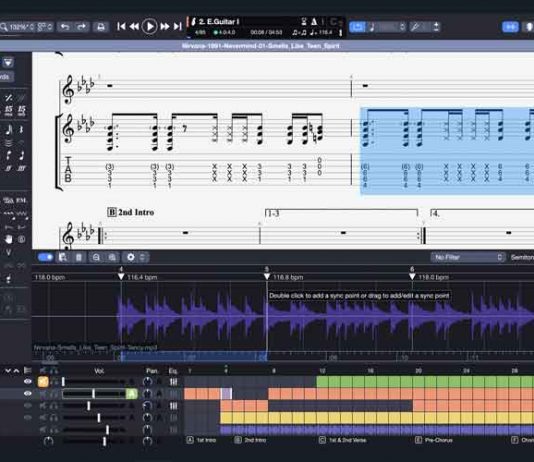Click the green automation A button

click(131, 394)
